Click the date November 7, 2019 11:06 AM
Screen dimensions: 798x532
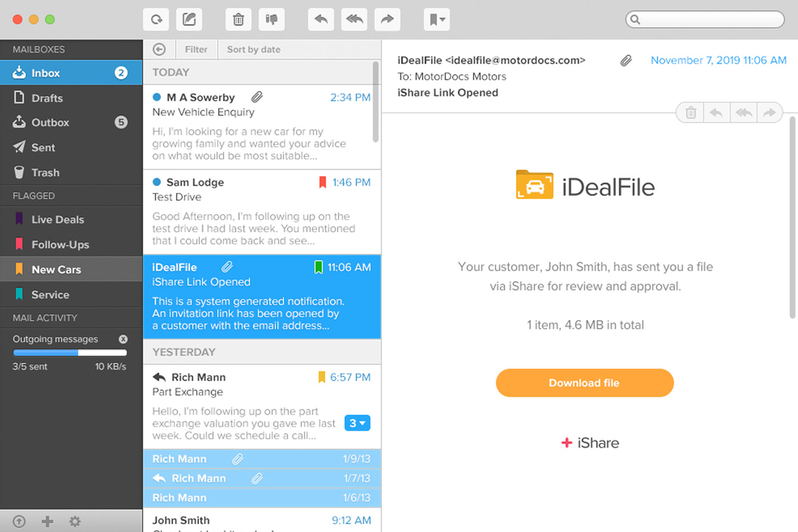pos(719,60)
